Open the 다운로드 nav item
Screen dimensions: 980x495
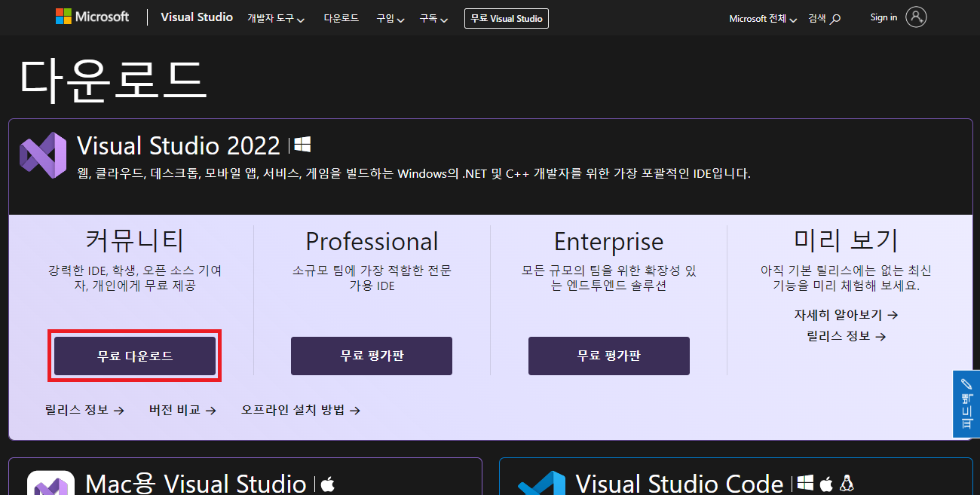341,18
